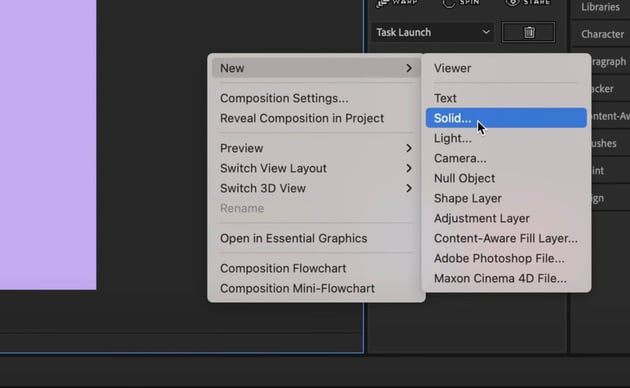Expand the Switch View Layout submenu

coord(316,168)
